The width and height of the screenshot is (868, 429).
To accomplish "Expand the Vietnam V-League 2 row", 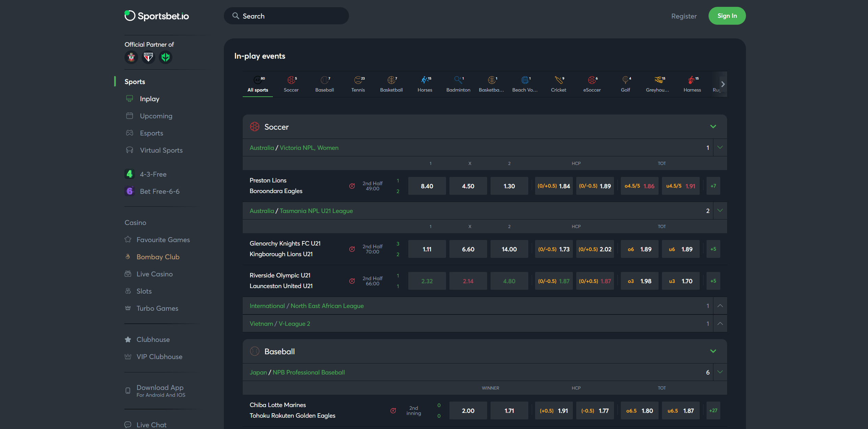I will click(x=720, y=324).
